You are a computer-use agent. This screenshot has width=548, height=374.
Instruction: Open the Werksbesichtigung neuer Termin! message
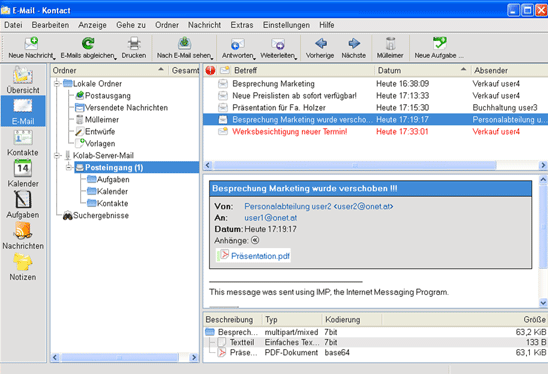pos(375,131)
